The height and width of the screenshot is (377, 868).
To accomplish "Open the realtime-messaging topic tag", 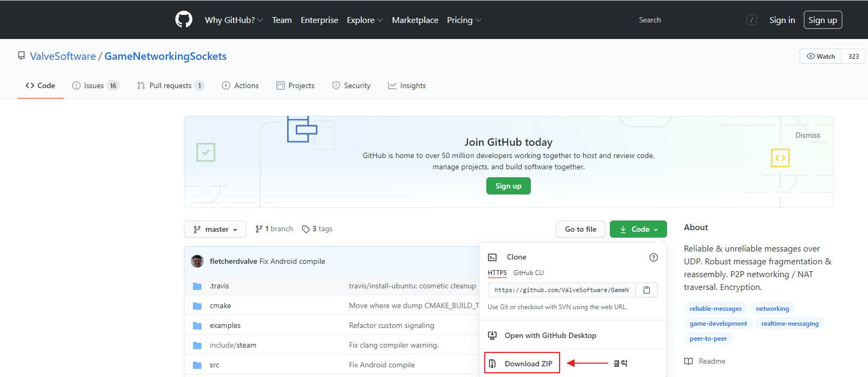I will tap(789, 323).
